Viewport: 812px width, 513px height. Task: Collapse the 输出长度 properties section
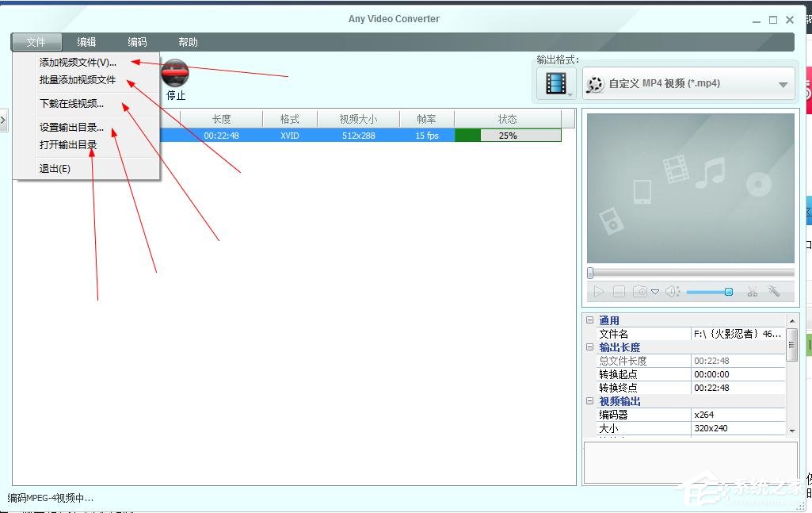pyautogui.click(x=589, y=346)
